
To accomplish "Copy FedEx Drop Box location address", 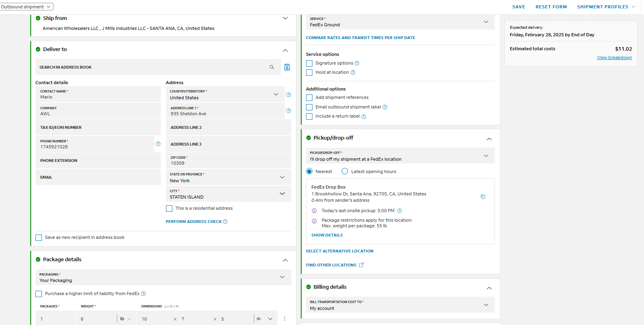I will tap(483, 197).
